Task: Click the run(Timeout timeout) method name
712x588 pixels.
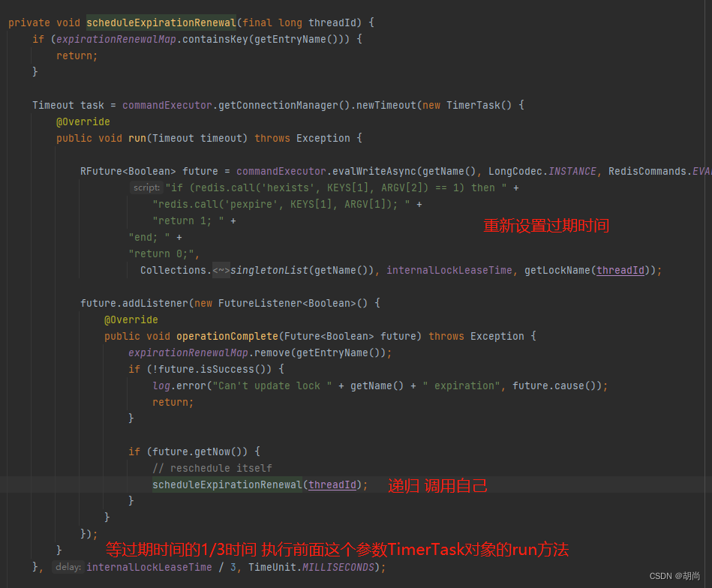Action: pyautogui.click(x=137, y=138)
